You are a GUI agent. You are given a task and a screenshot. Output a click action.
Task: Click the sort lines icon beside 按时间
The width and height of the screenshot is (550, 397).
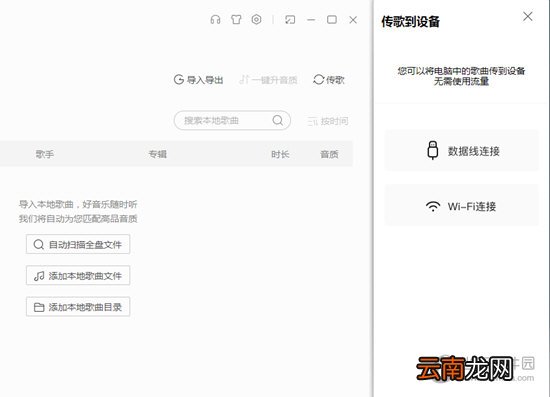click(313, 122)
